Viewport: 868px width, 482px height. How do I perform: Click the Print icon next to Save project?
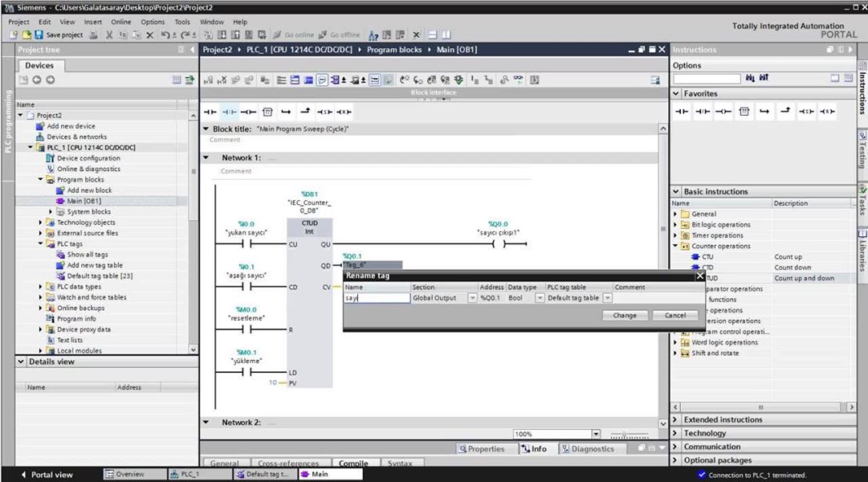pyautogui.click(x=94, y=35)
